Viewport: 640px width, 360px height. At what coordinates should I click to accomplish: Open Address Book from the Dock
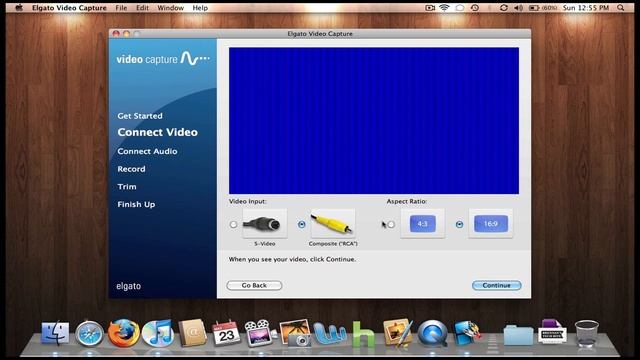[x=192, y=333]
